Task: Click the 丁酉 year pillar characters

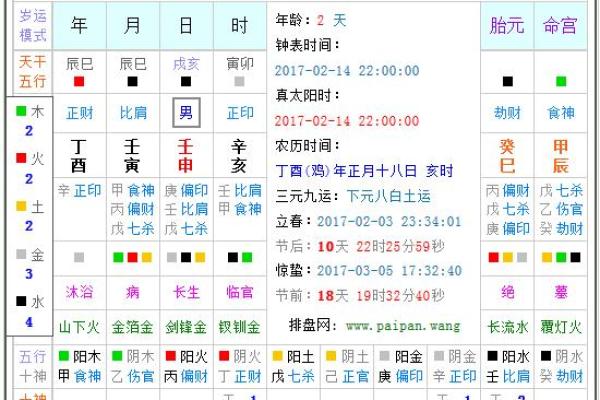Action: pos(79,156)
